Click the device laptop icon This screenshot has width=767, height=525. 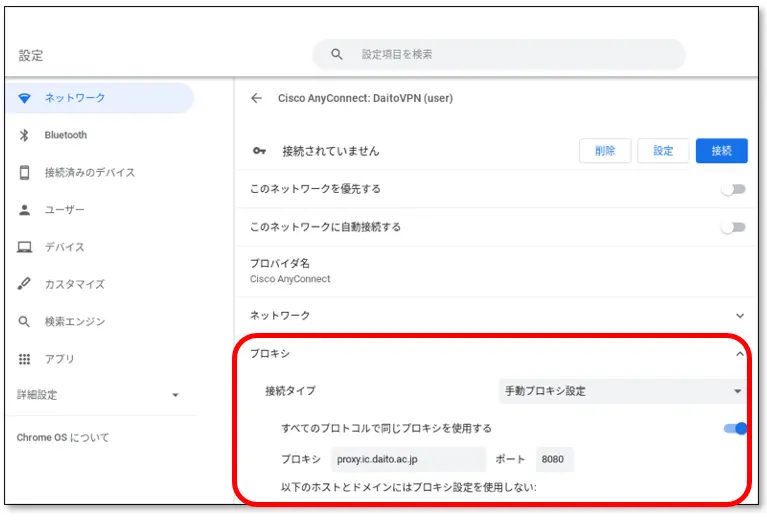click(25, 247)
